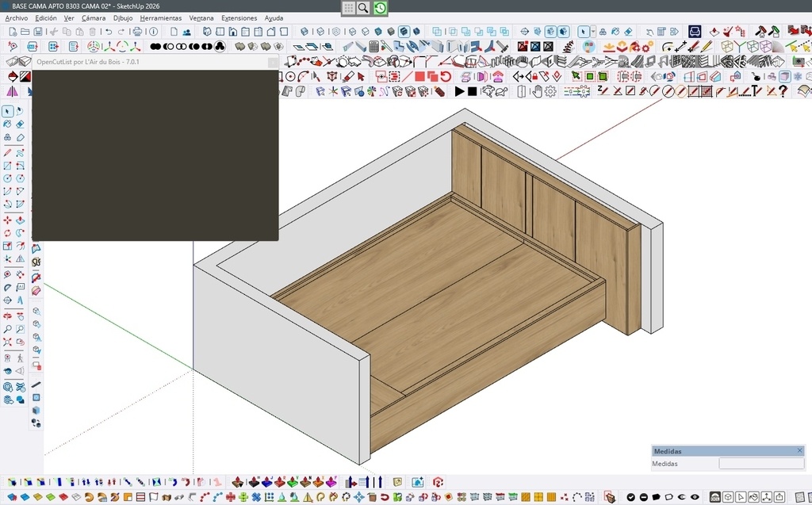Expand the Select tool dropdown arrow
The image size is (812, 505).
pyautogui.click(x=592, y=32)
